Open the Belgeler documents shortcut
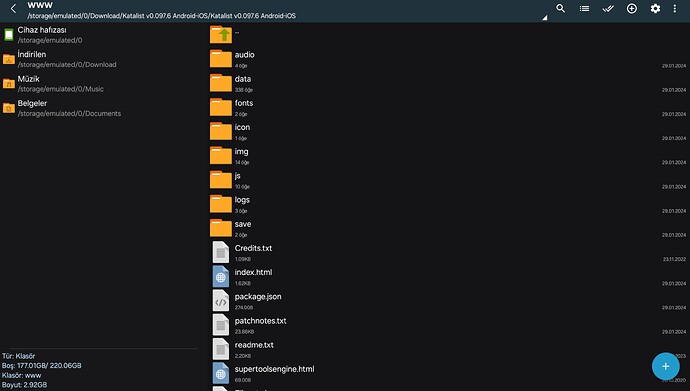 (101, 108)
